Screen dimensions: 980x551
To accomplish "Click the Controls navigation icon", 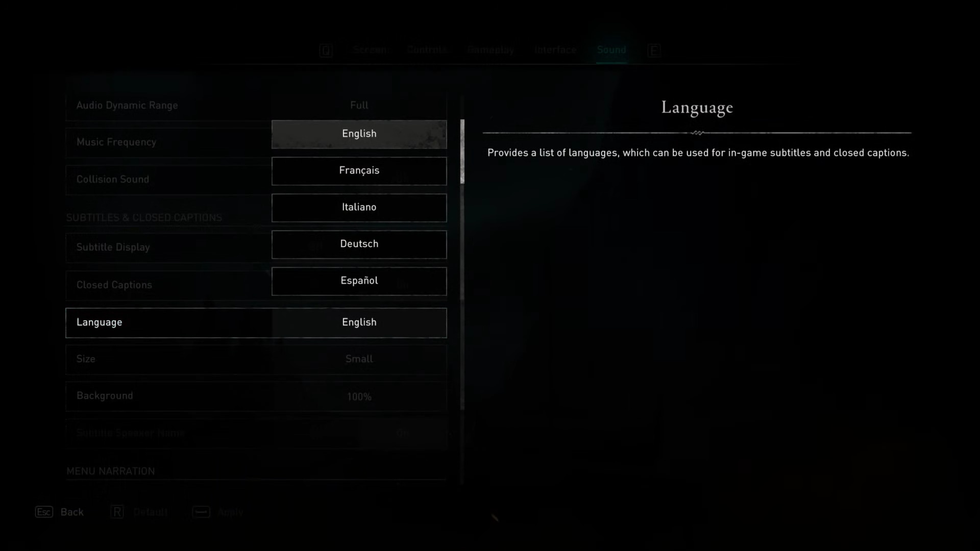I will [x=427, y=50].
